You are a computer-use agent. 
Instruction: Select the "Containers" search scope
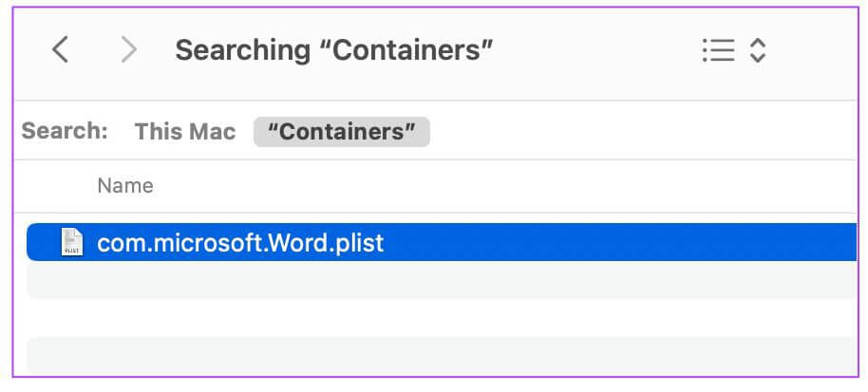[x=342, y=132]
